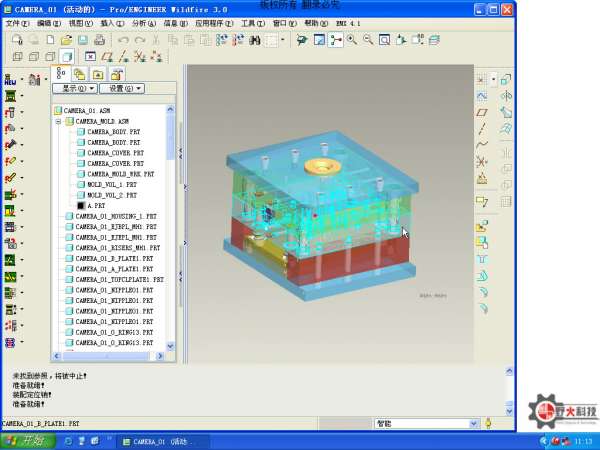This screenshot has width=600, height=450.
Task: Undo the last action
Action: (123, 40)
